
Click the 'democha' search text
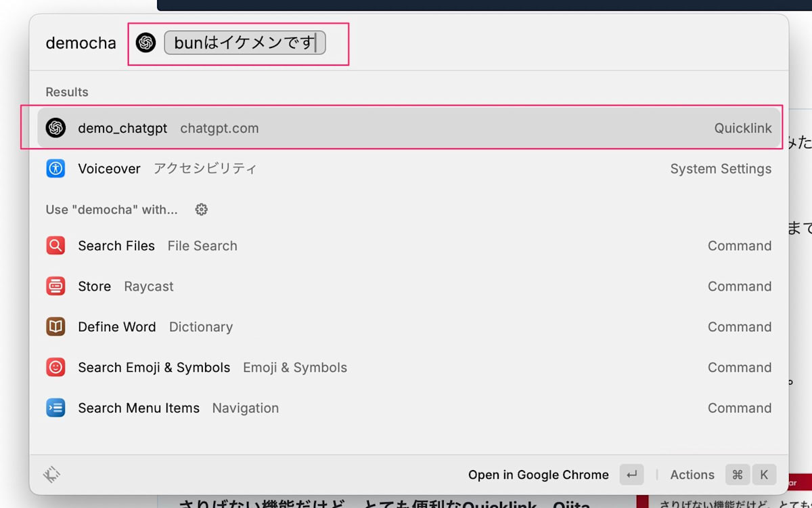pyautogui.click(x=81, y=43)
